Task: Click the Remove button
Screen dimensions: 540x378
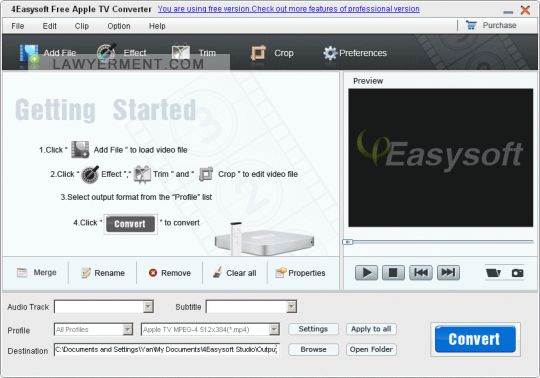Action: point(169,273)
